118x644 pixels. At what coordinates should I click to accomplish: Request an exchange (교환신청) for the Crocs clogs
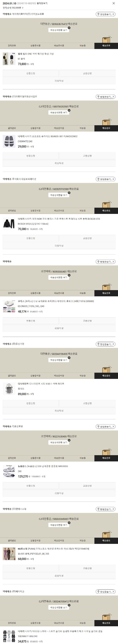click(87, 321)
